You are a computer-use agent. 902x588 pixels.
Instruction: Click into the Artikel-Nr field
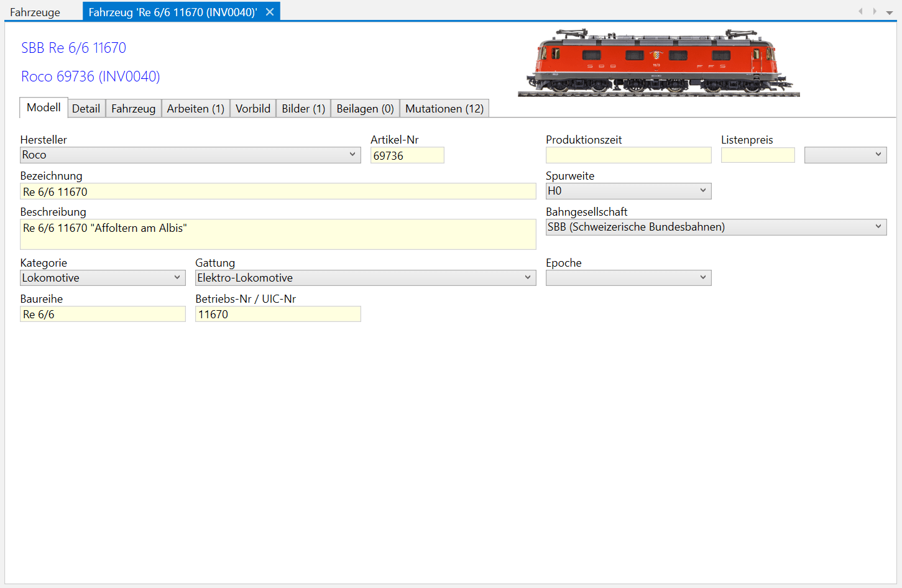407,155
